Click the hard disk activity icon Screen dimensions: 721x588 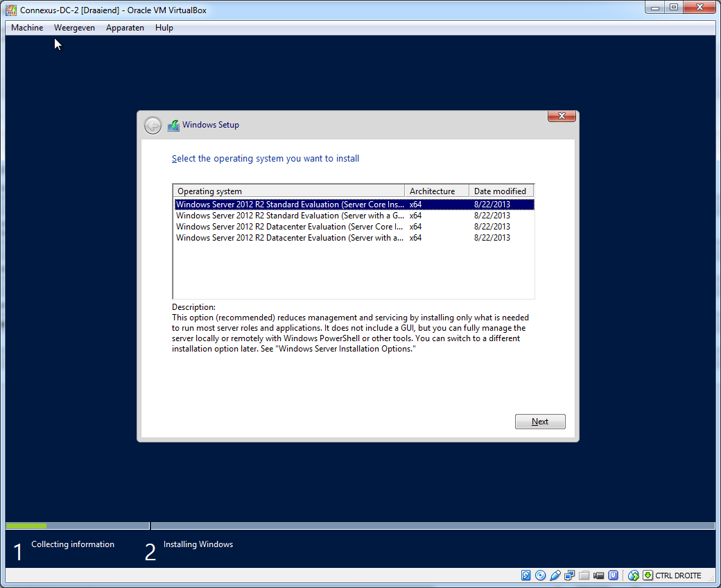[x=525, y=575]
